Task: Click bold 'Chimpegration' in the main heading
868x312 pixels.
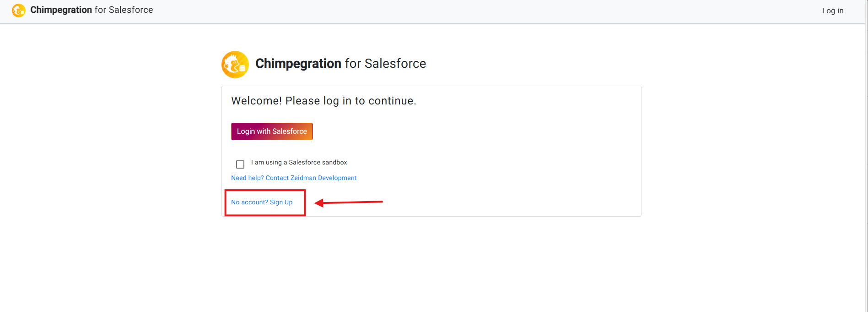Action: click(298, 64)
